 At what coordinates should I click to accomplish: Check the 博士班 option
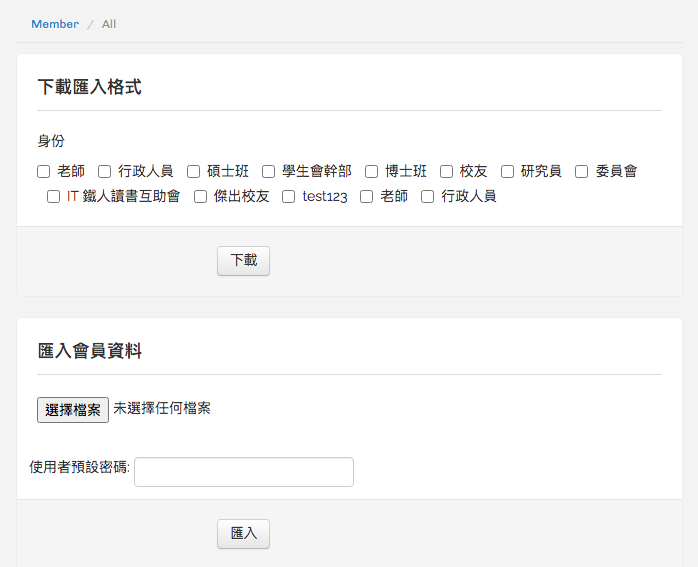coord(371,171)
